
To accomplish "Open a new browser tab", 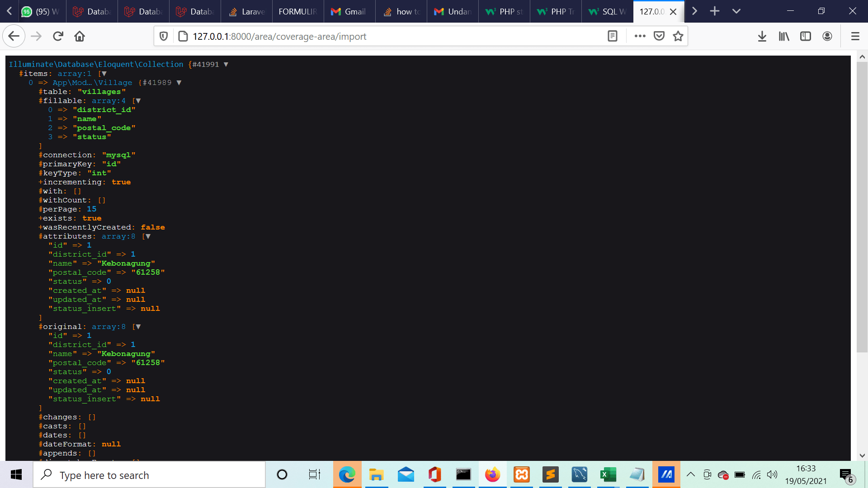I will pos(715,11).
